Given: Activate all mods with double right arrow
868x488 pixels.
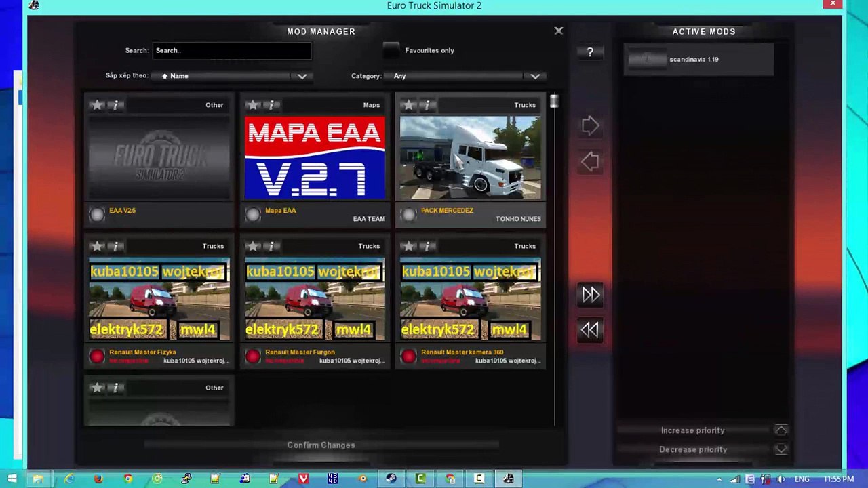Looking at the screenshot, I should [590, 294].
